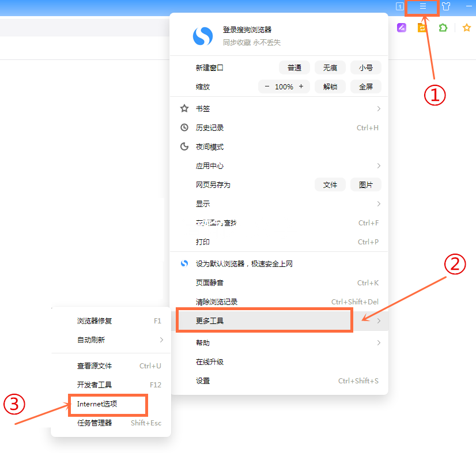Screen dimensions: 476x456
Task: Toggle 自动刷新 auto refresh
Action: click(x=92, y=340)
